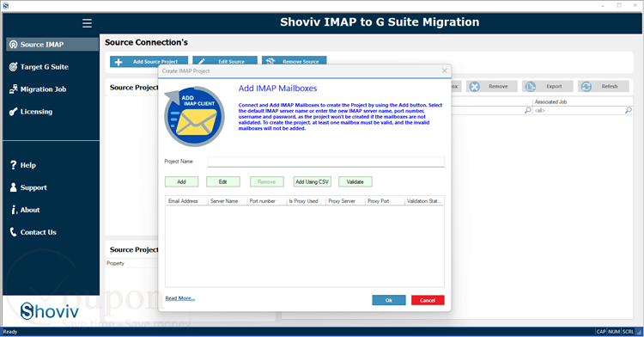The width and height of the screenshot is (644, 337).
Task: Click Validation Status column header
Action: point(424,201)
